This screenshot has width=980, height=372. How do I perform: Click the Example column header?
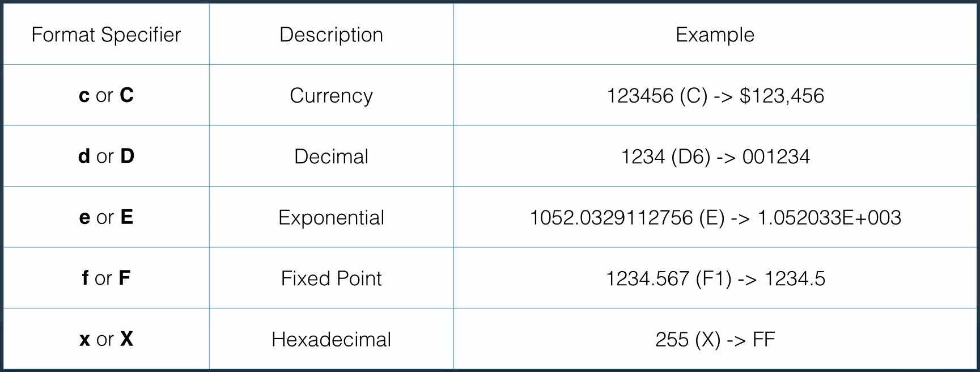point(715,35)
